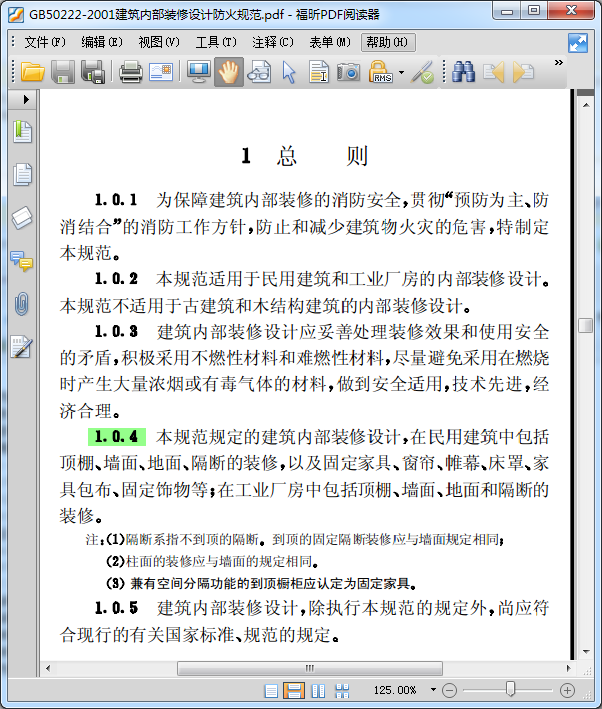Email the document with the envelope icon
The image size is (602, 709).
click(161, 72)
